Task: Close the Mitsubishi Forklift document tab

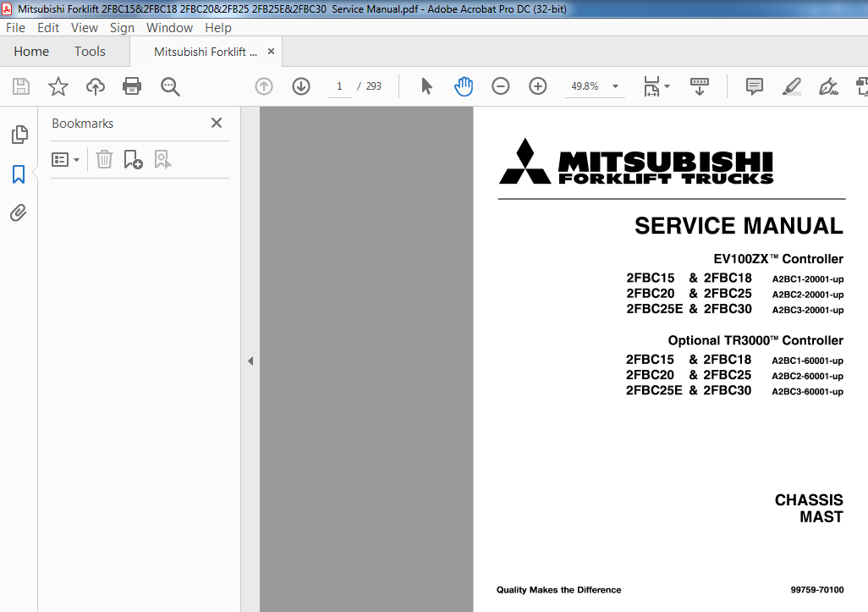Action: pos(272,52)
